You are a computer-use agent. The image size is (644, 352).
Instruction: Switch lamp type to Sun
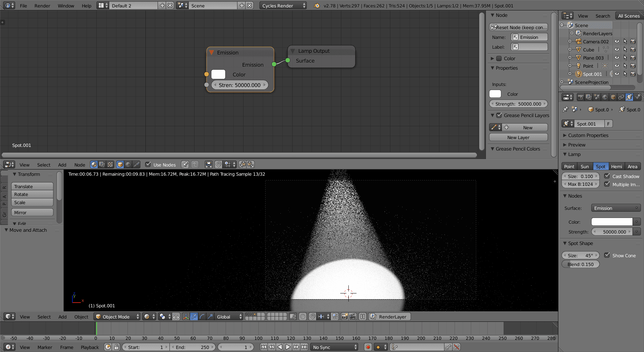tap(584, 167)
